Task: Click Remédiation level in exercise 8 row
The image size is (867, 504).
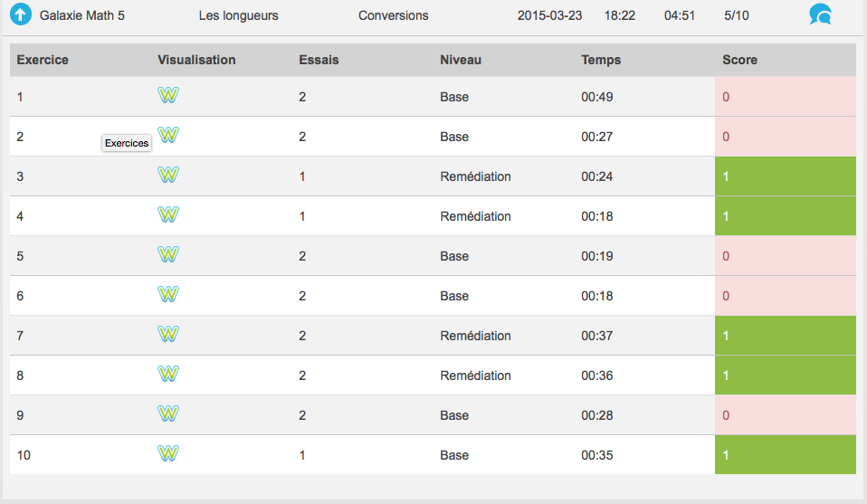Action: pyautogui.click(x=475, y=376)
